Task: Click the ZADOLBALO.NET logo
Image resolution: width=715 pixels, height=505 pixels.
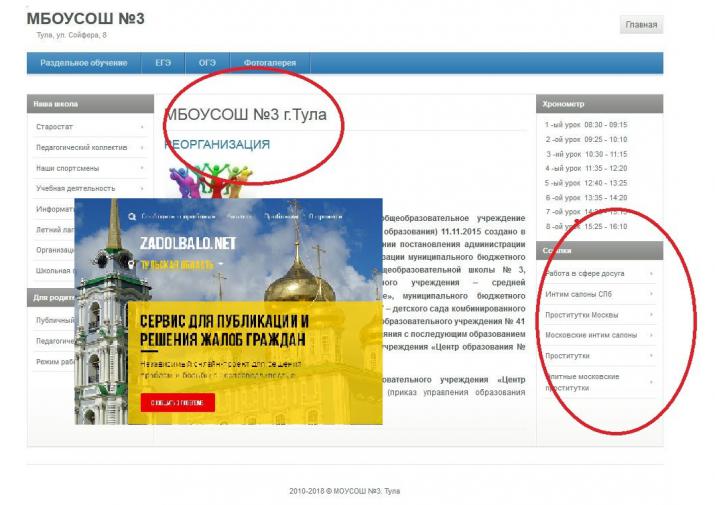Action: pos(187,241)
